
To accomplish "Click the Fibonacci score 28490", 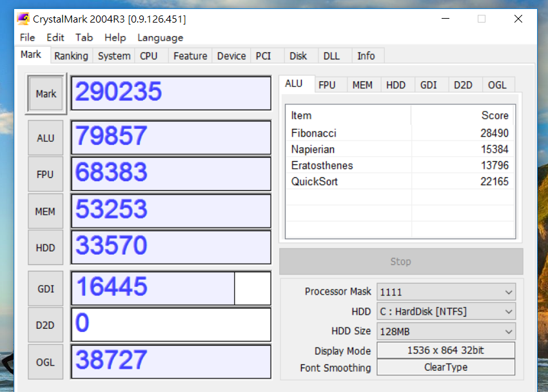I will [x=494, y=133].
